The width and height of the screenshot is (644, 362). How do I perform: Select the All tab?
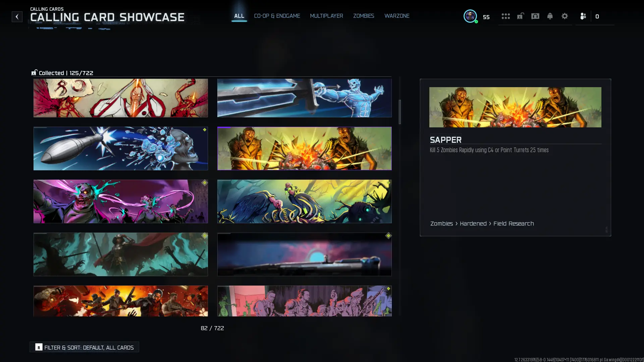pos(239,16)
